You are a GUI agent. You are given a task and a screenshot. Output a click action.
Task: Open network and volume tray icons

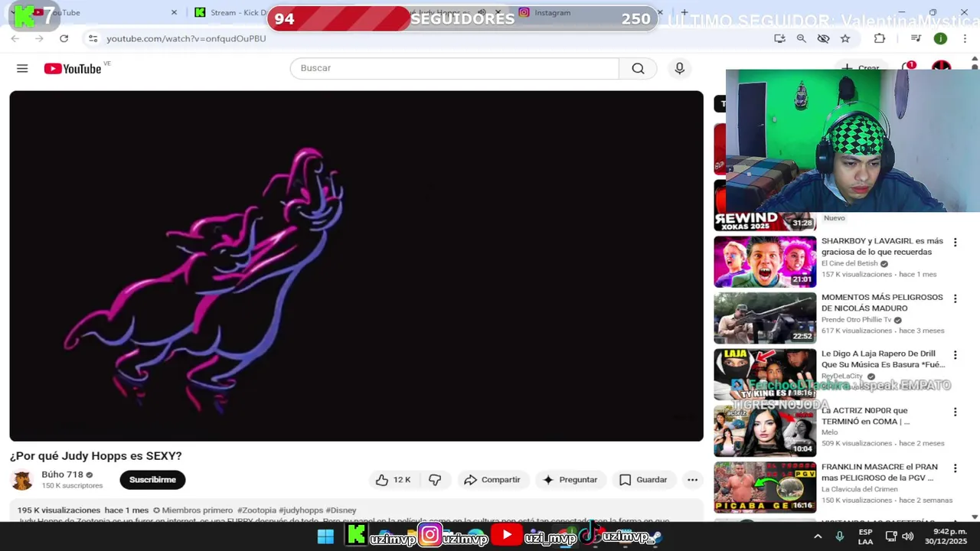900,536
